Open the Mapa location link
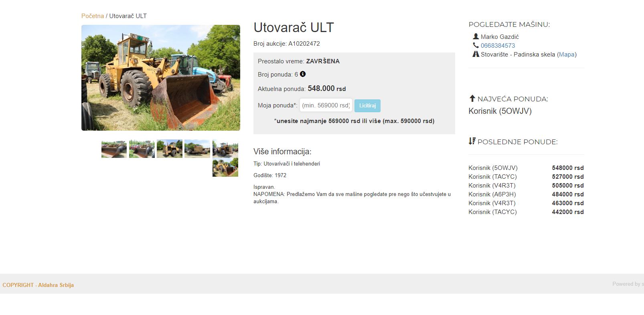The width and height of the screenshot is (644, 315). (567, 55)
